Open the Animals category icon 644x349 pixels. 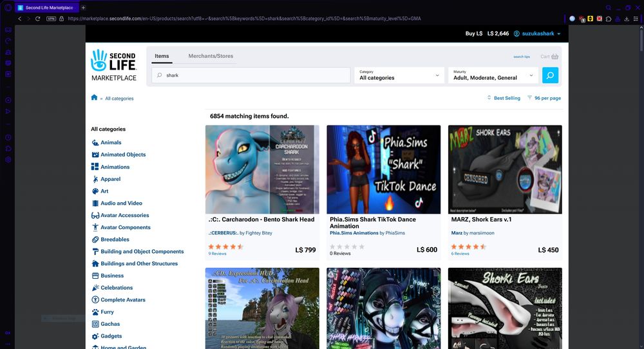coord(95,142)
